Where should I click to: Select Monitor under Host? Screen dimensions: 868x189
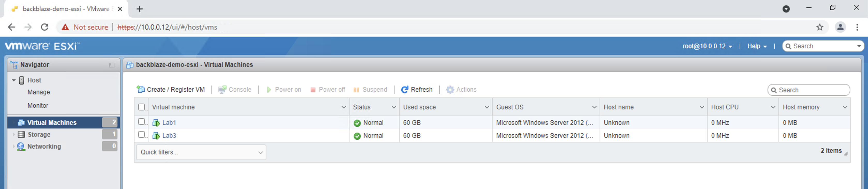point(38,106)
